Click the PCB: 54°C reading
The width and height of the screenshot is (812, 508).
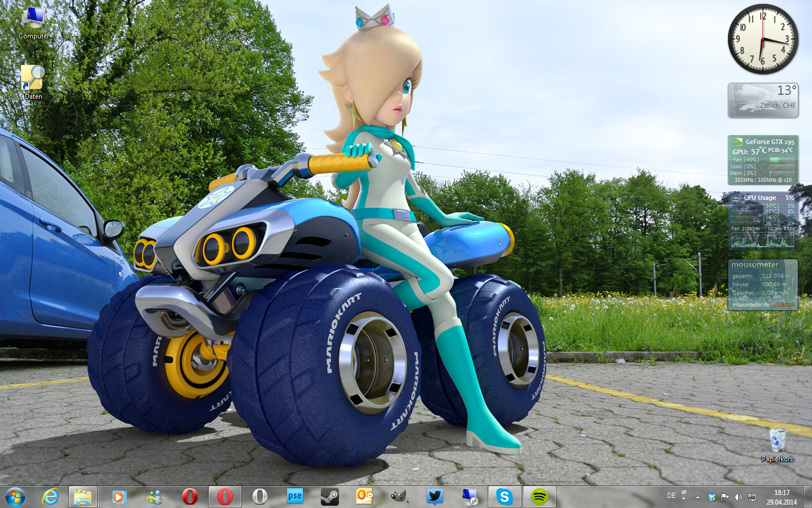[780, 150]
